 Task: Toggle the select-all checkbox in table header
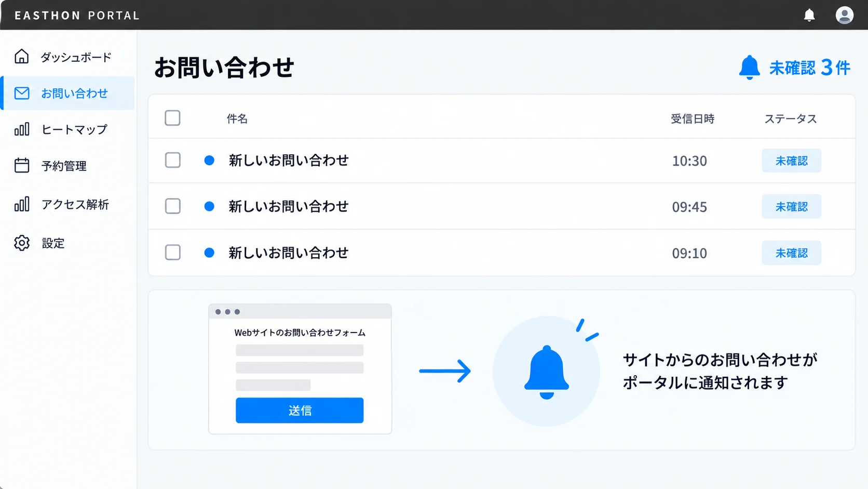172,118
